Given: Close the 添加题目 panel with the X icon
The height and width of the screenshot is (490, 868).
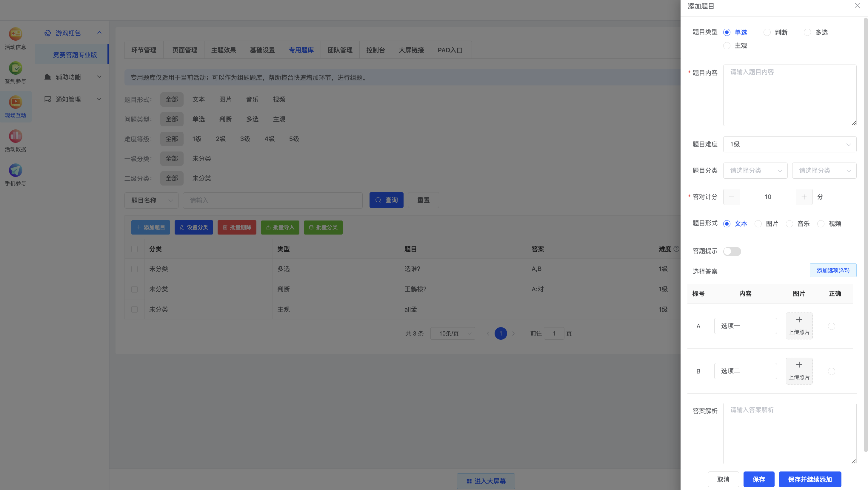Looking at the screenshot, I should click(857, 5).
